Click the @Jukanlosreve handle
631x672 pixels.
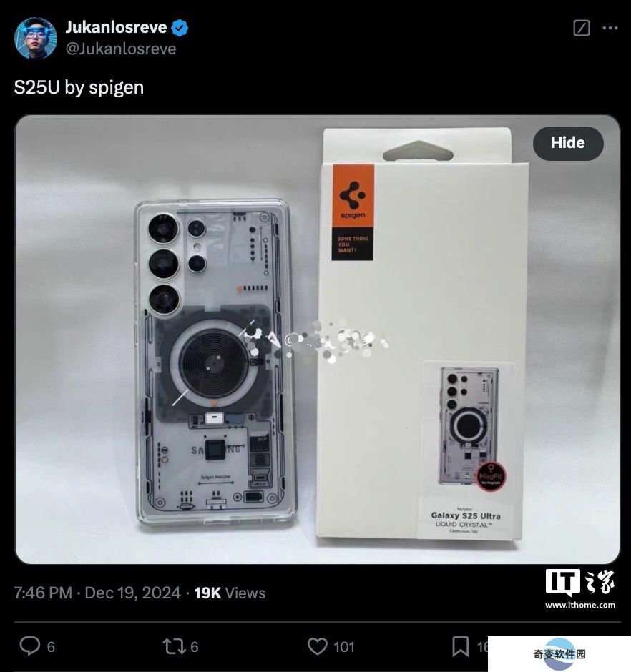[120, 49]
